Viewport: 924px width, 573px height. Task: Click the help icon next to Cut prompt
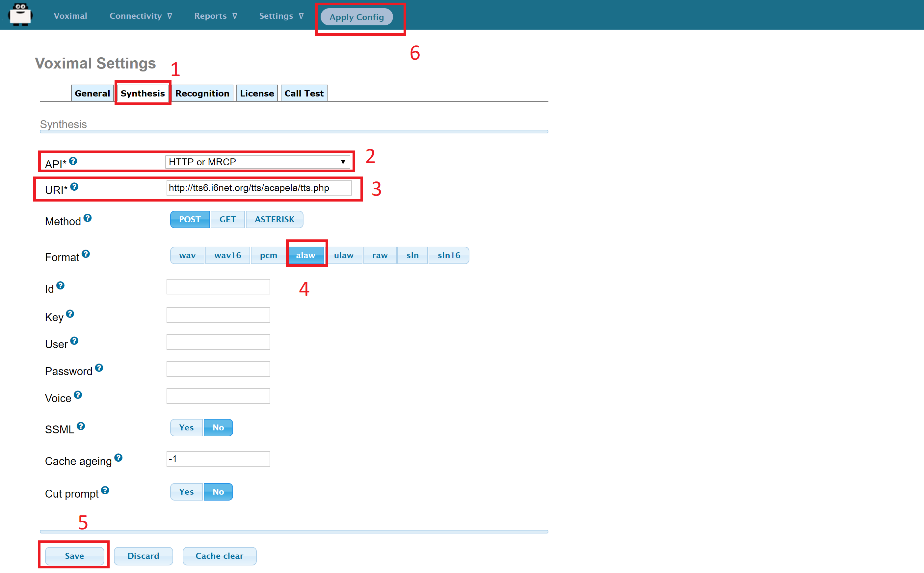click(x=105, y=490)
